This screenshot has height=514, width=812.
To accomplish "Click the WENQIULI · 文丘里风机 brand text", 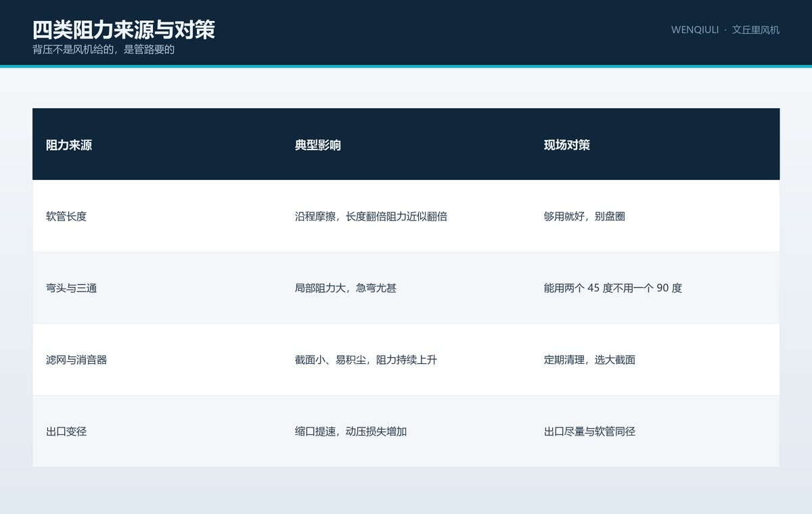I will tap(725, 30).
